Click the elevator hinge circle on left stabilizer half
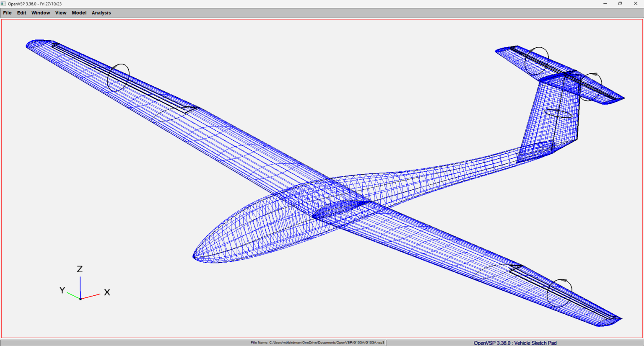 tap(537, 61)
